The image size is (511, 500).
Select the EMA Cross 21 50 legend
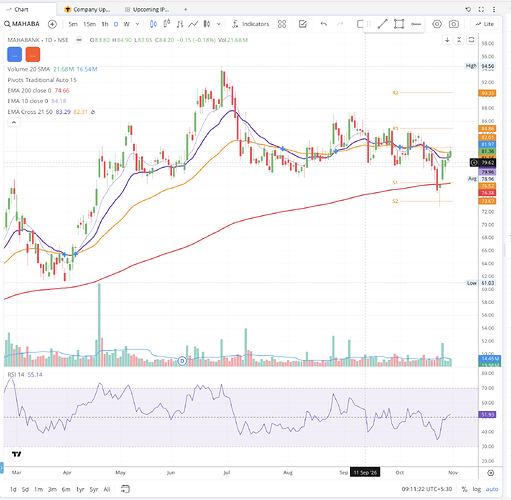pos(30,112)
